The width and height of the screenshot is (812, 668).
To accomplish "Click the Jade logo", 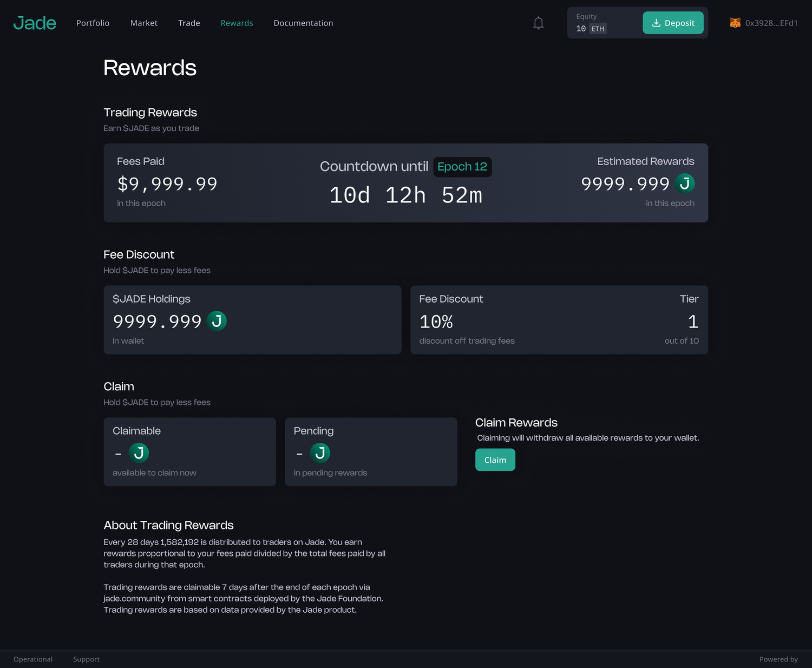I will pos(35,23).
